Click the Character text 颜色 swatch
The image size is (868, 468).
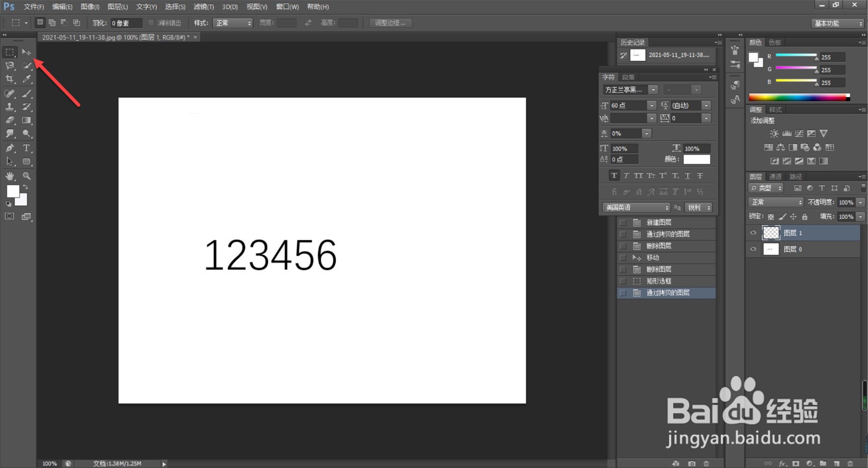(x=697, y=159)
